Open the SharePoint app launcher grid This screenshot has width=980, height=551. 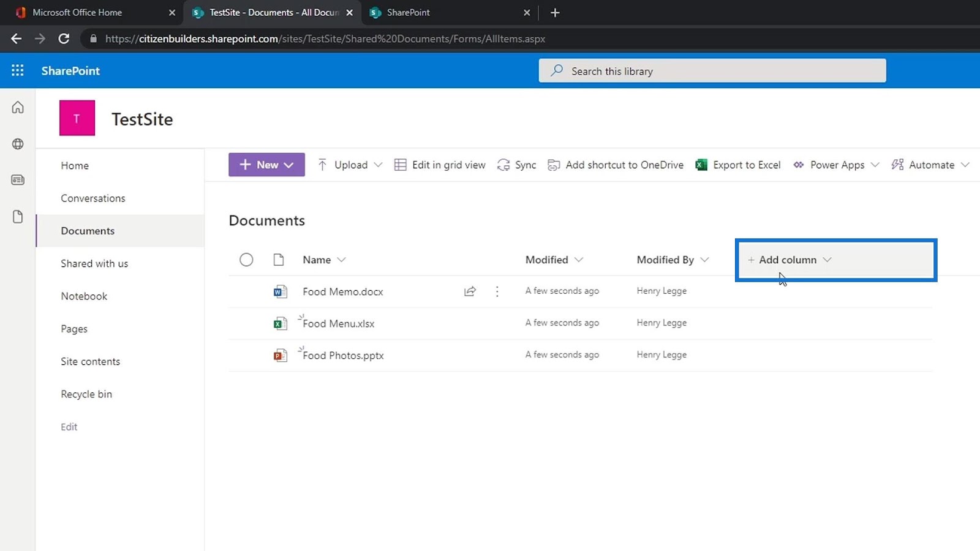click(18, 70)
